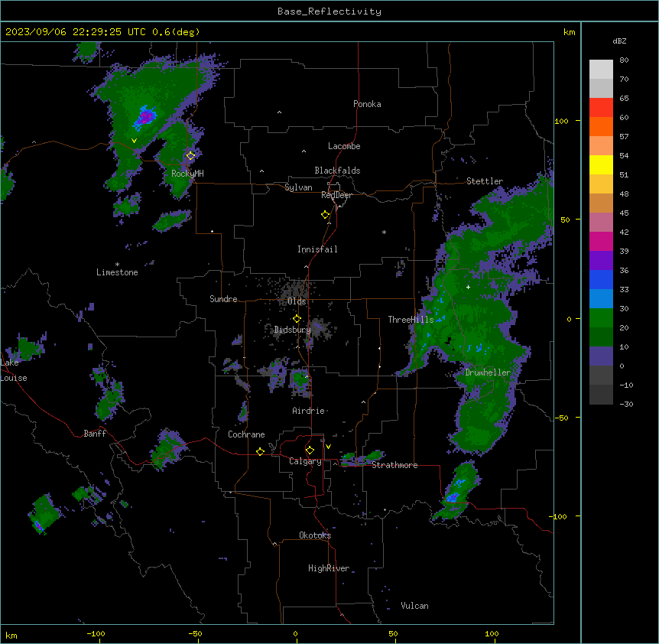Click the blue storm core southeast of Strathmore
The image size is (659, 644).
coord(453,498)
